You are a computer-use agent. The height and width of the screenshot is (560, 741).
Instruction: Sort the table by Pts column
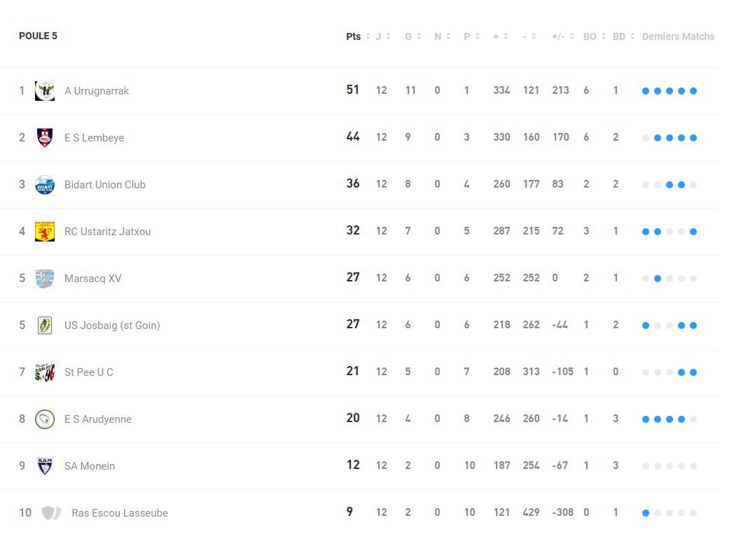(x=358, y=36)
